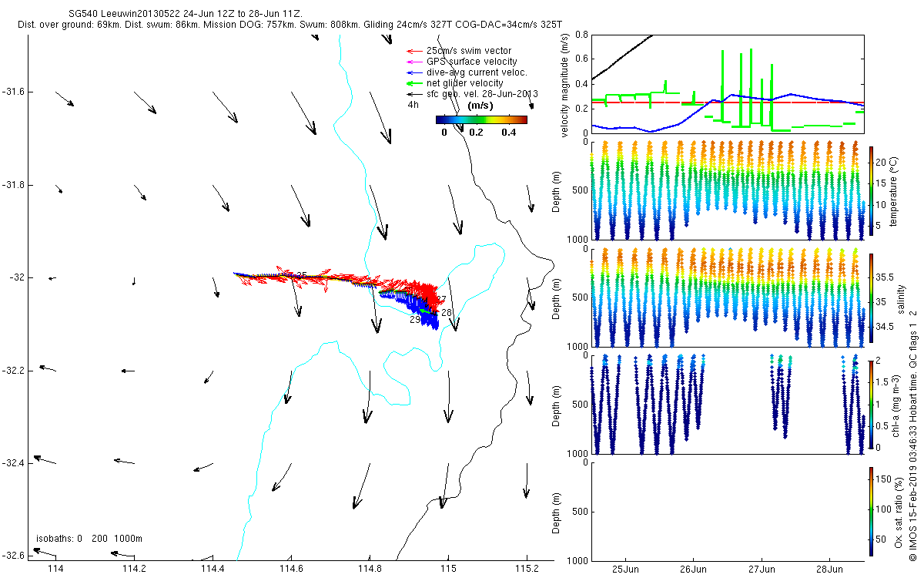The width and height of the screenshot is (924, 578).
Task: Click the '28Jun' time axis label
Action: pyautogui.click(x=829, y=570)
